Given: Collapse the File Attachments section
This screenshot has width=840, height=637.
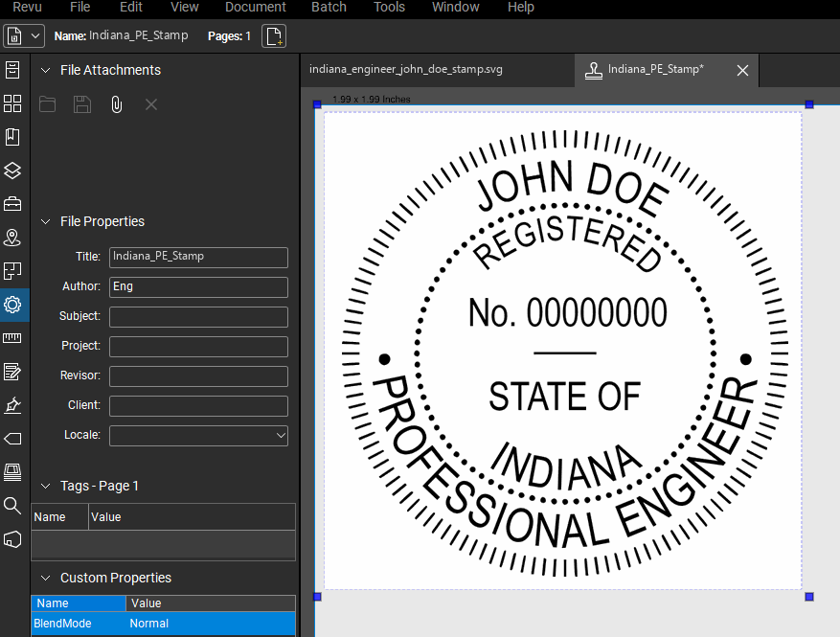Looking at the screenshot, I should (46, 70).
